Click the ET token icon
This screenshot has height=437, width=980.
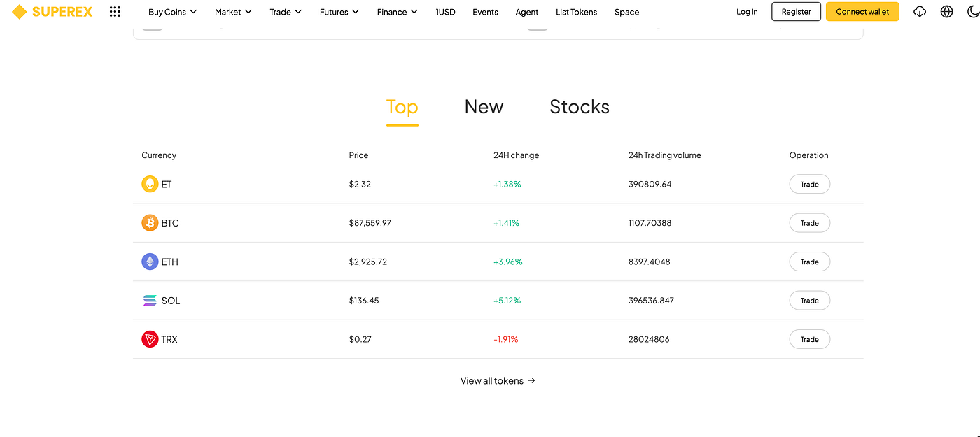(x=150, y=185)
